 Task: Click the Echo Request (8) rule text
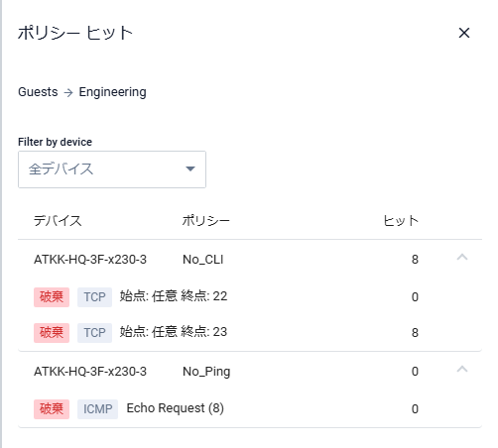pyautogui.click(x=176, y=408)
